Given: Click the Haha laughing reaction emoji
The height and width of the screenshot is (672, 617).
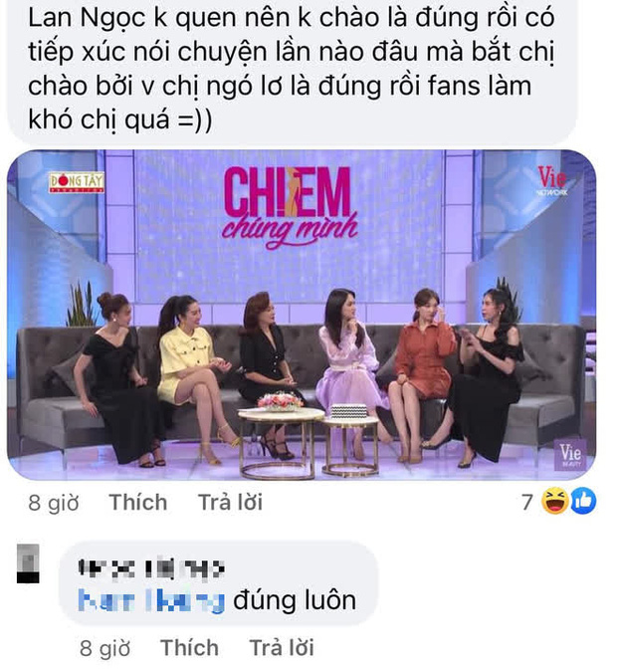Looking at the screenshot, I should click(x=555, y=501).
